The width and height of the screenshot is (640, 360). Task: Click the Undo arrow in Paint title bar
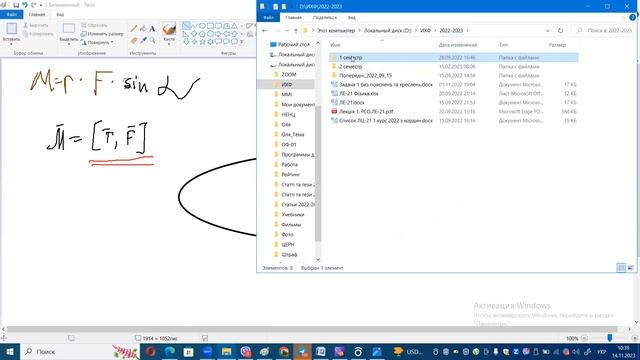(25, 5)
